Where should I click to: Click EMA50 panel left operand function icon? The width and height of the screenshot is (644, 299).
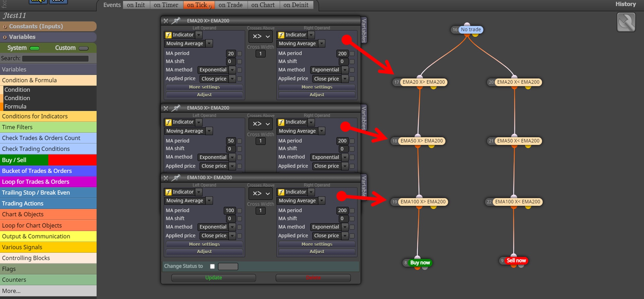(x=168, y=122)
